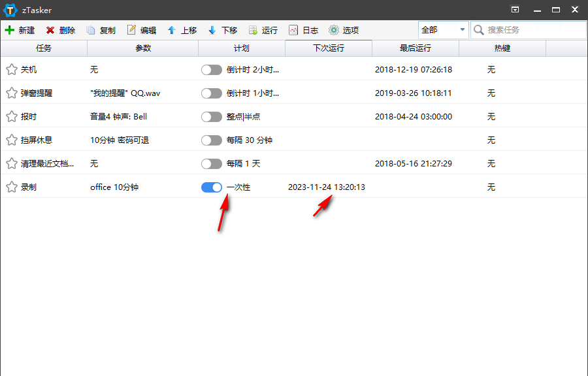Image resolution: width=588 pixels, height=376 pixels.
Task: Click the 每隔 30 分钟 schedule
Action: pyautogui.click(x=250, y=140)
